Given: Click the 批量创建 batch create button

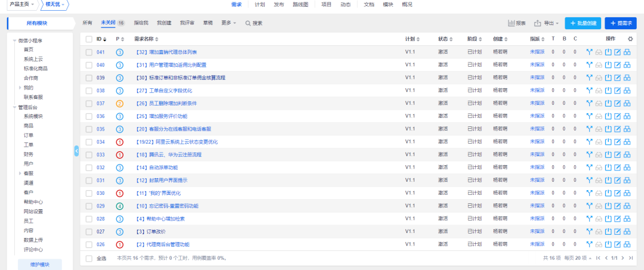Looking at the screenshot, I should (583, 23).
